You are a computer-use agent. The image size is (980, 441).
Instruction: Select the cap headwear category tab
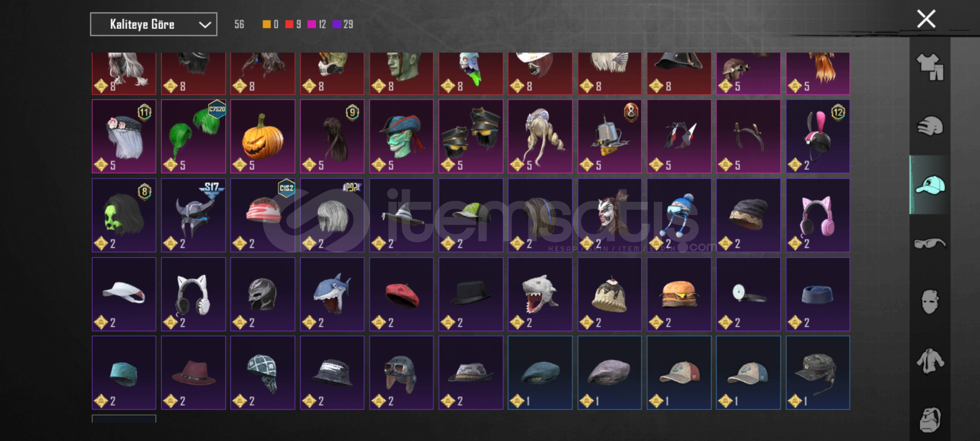pyautogui.click(x=930, y=185)
